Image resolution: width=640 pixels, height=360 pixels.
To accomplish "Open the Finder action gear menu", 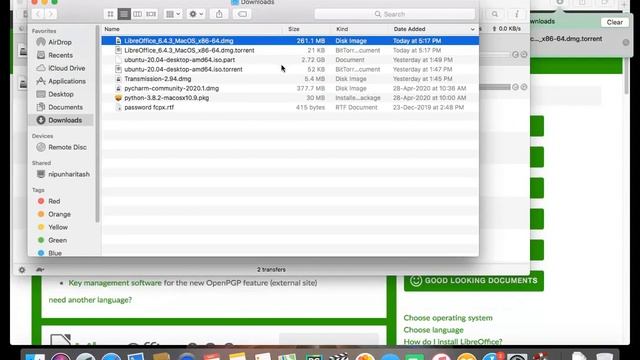I will tap(196, 14).
